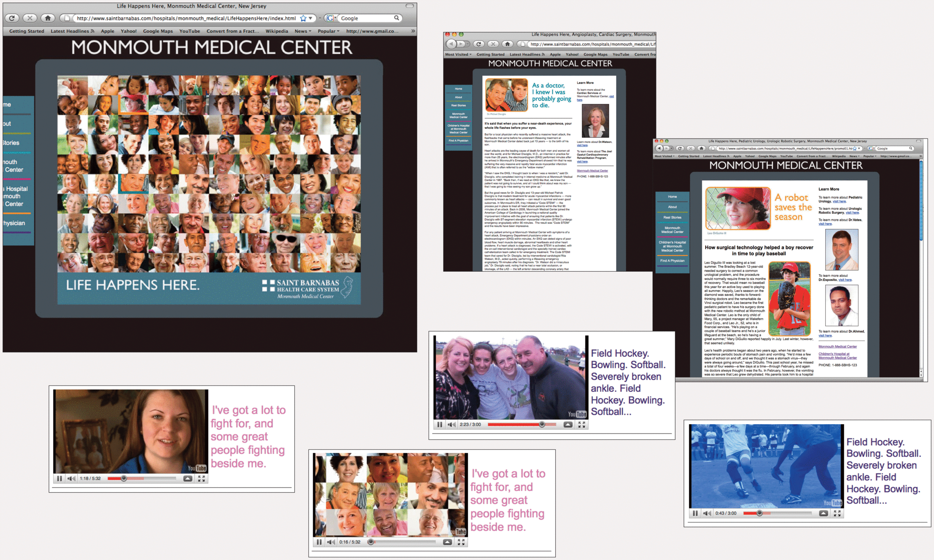The height and width of the screenshot is (560, 934).
Task: Bookmark the promo01 page with the star icon
Action: (855, 148)
